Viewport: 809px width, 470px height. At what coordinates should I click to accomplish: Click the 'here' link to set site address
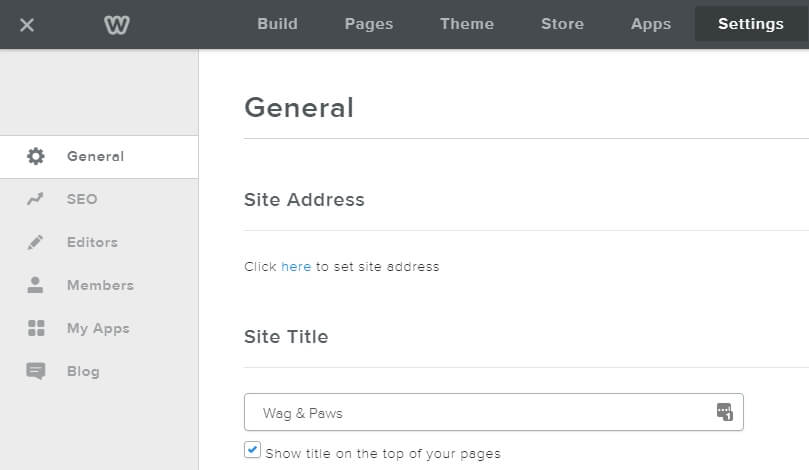pos(296,267)
